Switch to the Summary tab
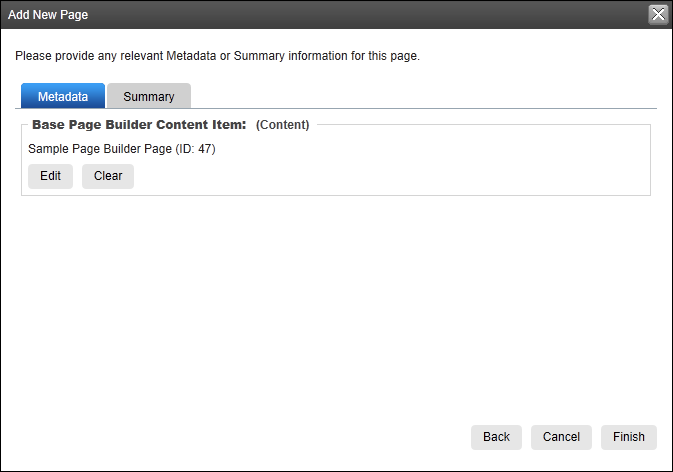 point(149,96)
